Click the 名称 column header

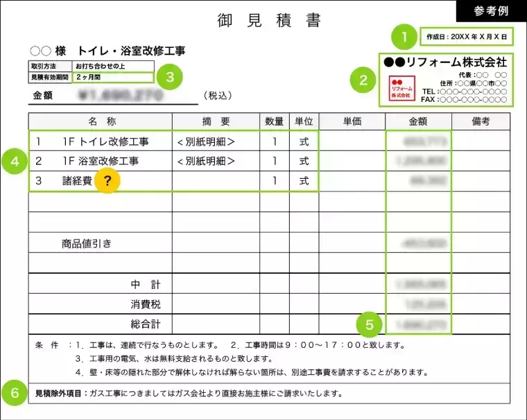101,121
